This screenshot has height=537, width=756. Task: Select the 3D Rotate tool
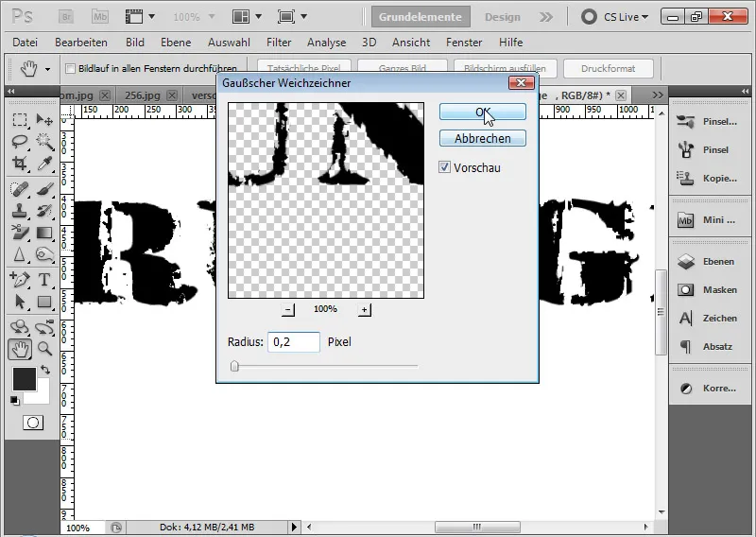20,326
